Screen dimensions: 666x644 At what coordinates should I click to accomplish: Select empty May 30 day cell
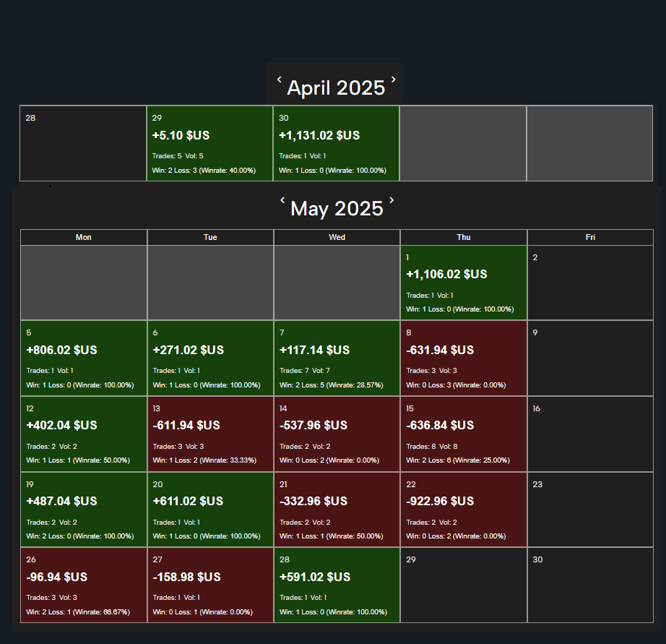coord(590,585)
